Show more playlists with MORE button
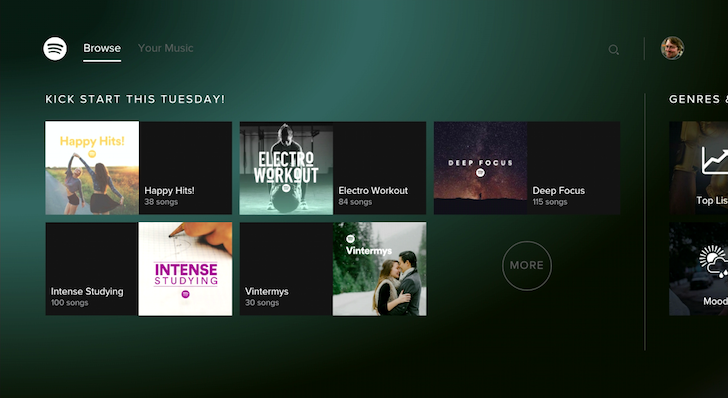The width and height of the screenshot is (728, 398). (x=527, y=265)
